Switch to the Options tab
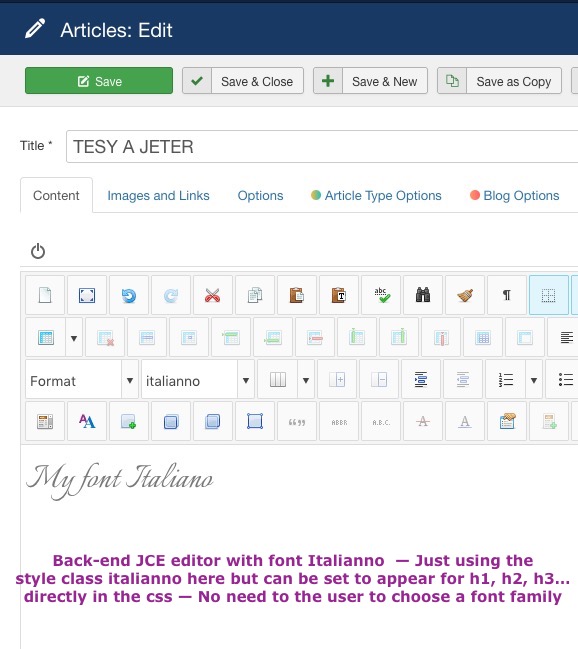The width and height of the screenshot is (578, 649). pyautogui.click(x=260, y=195)
